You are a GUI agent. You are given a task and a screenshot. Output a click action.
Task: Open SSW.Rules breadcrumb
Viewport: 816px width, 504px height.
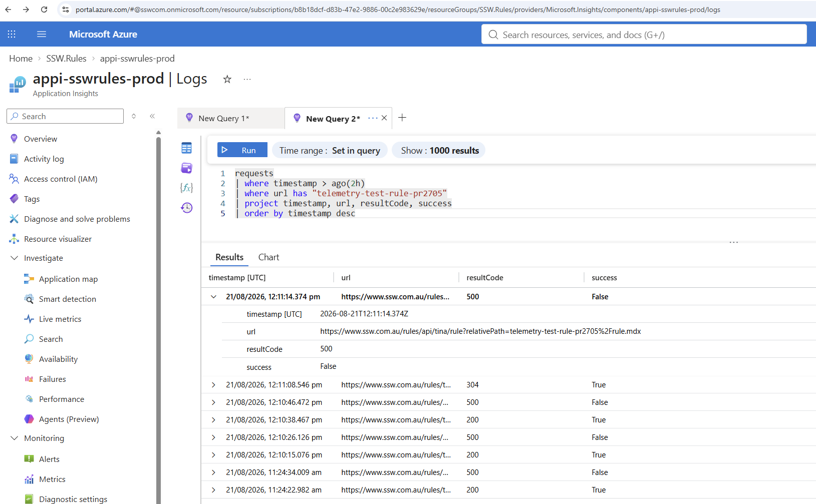pyautogui.click(x=66, y=59)
